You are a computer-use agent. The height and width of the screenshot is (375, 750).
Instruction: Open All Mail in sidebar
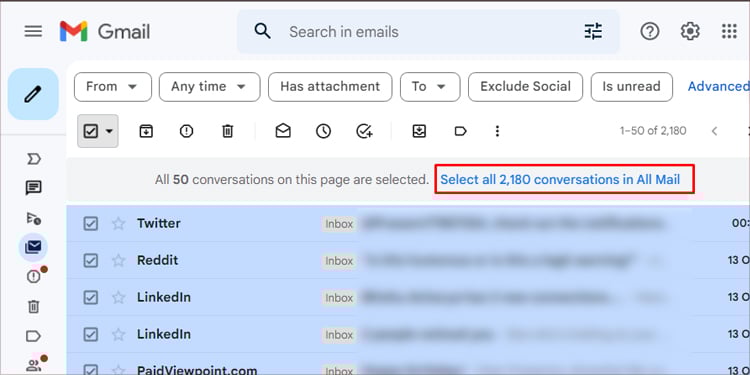click(33, 247)
